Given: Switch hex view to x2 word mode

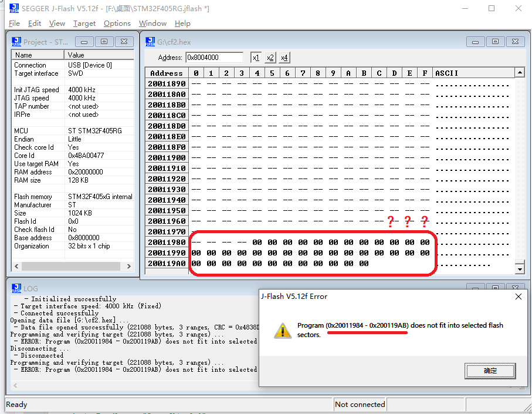Looking at the screenshot, I should (270, 58).
